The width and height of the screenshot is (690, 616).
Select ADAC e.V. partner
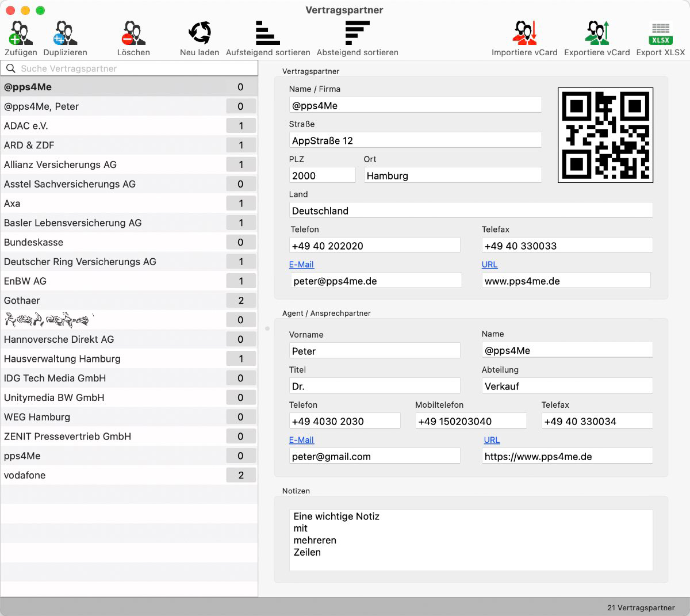coord(129,126)
